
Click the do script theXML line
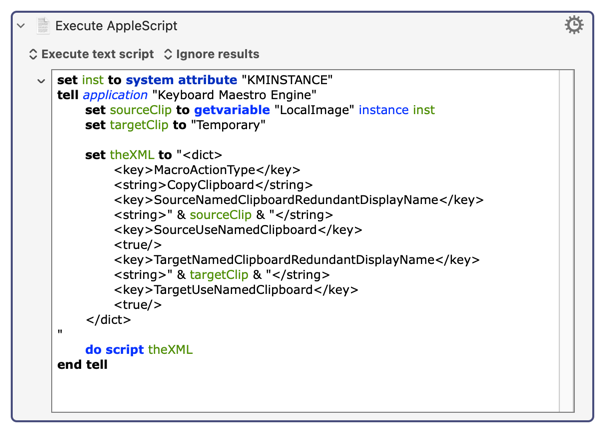139,350
